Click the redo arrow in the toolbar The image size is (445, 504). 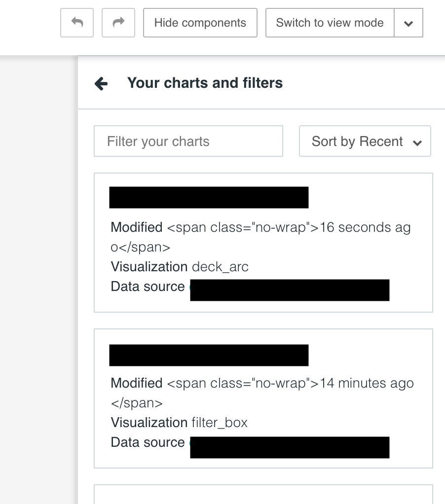pos(118,22)
